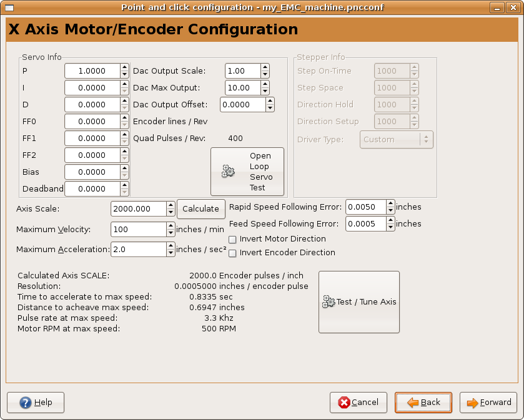Viewport: 524px width, 420px height.
Task: Click the Back arrow icon
Action: 413,403
